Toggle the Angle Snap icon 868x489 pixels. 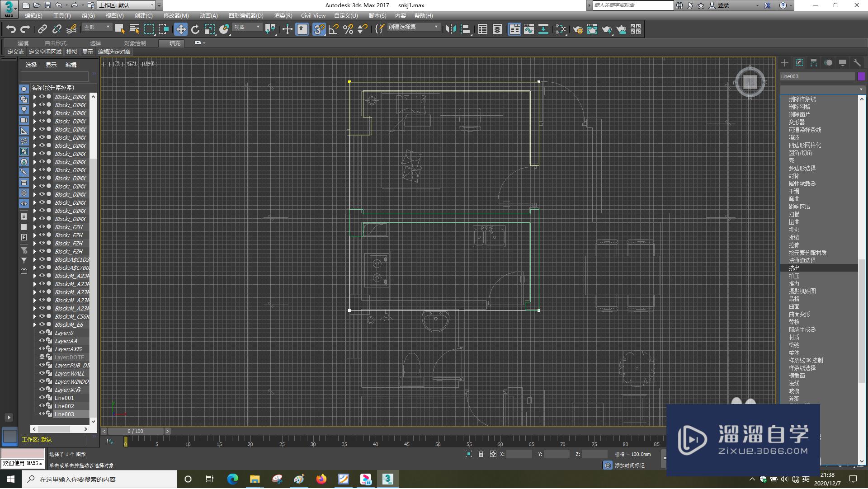click(336, 28)
